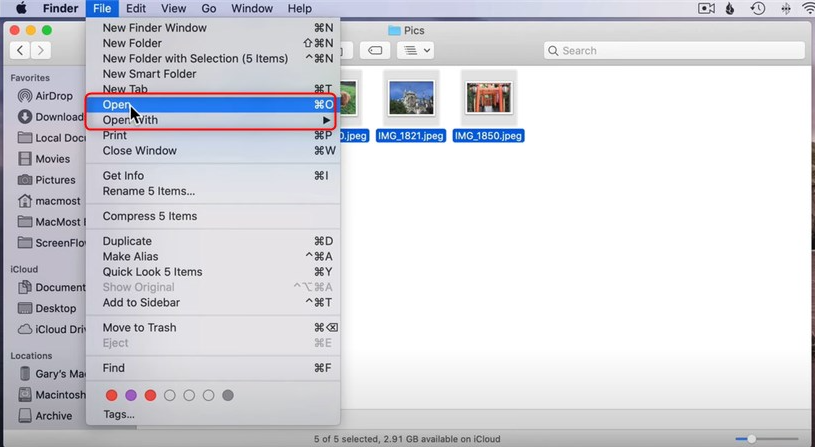Choose New Finder Window
The height and width of the screenshot is (447, 815).
pos(213,28)
